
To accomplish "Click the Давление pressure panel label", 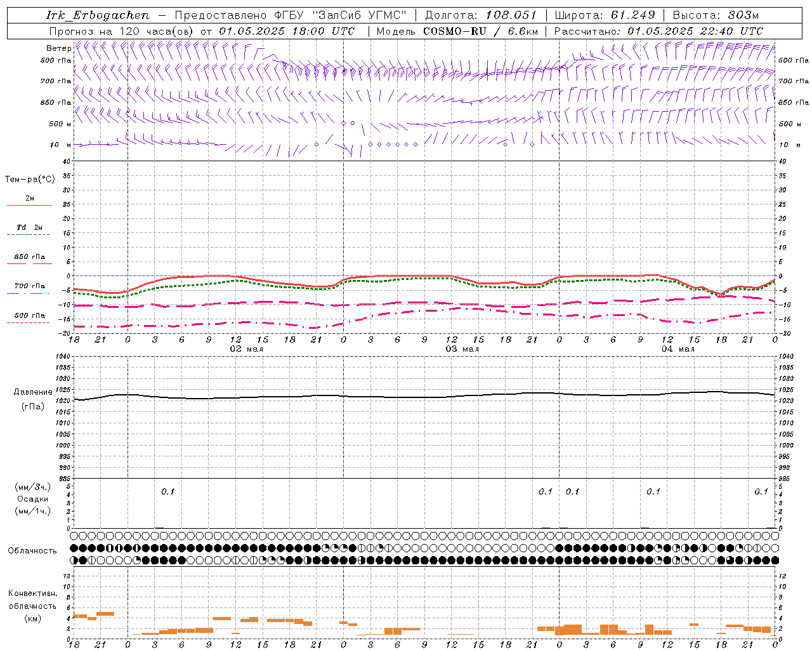I will pos(32,392).
